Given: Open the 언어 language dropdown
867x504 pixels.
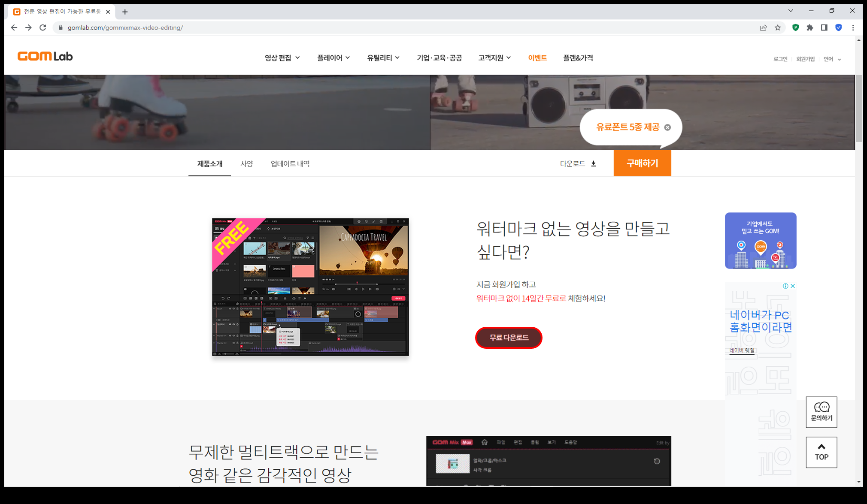Looking at the screenshot, I should (x=832, y=59).
